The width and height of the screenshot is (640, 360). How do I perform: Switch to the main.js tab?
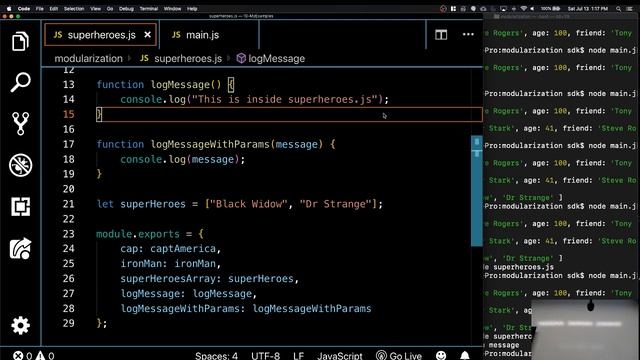202,35
